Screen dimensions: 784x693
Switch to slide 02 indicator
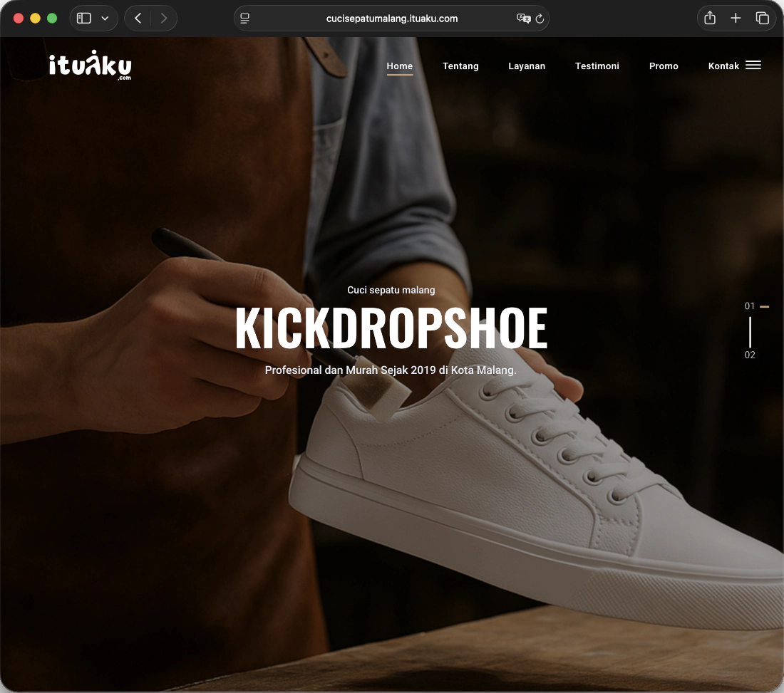click(750, 355)
